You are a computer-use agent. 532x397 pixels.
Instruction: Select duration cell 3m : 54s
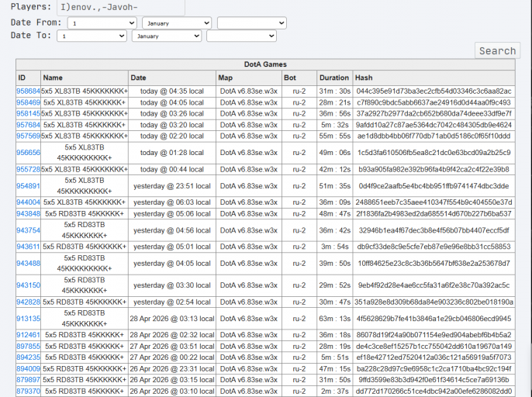(334, 247)
